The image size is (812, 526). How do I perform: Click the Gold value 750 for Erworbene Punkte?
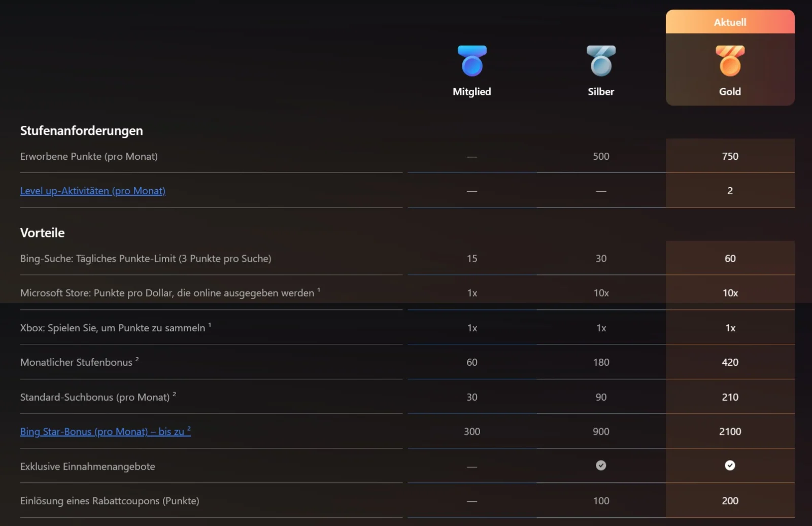pyautogui.click(x=730, y=156)
